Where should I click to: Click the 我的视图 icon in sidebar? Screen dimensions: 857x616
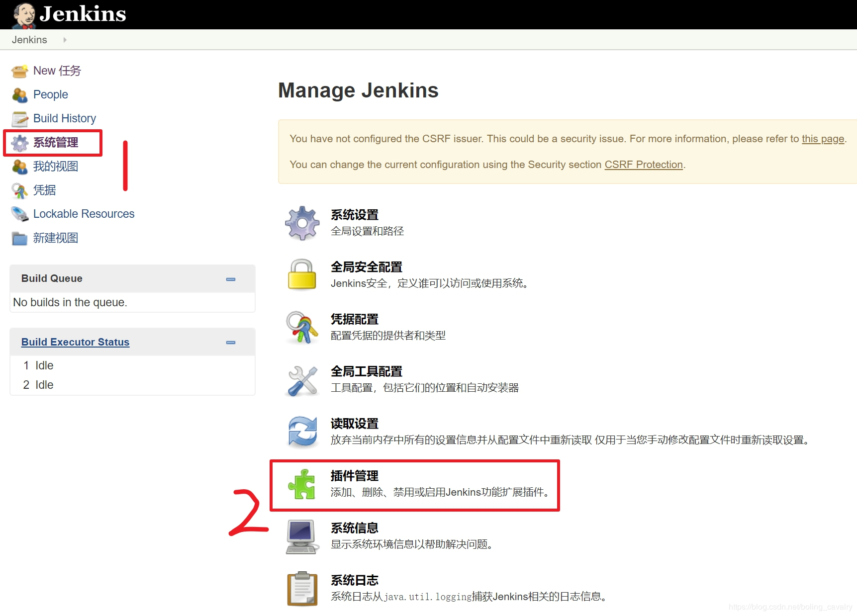(20, 167)
